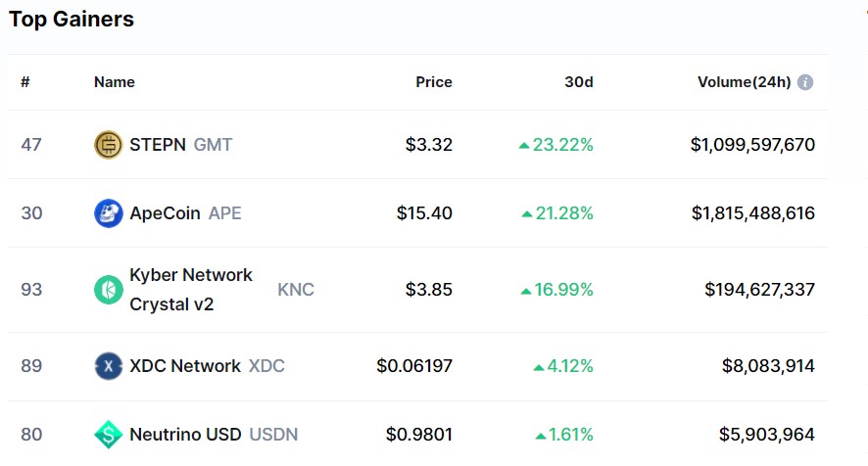The width and height of the screenshot is (868, 466).
Task: Click the Volume(24h) info icon
Action: (805, 82)
